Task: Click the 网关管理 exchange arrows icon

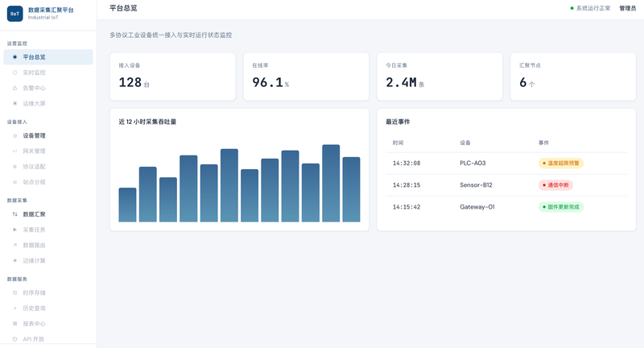Action: (x=14, y=151)
